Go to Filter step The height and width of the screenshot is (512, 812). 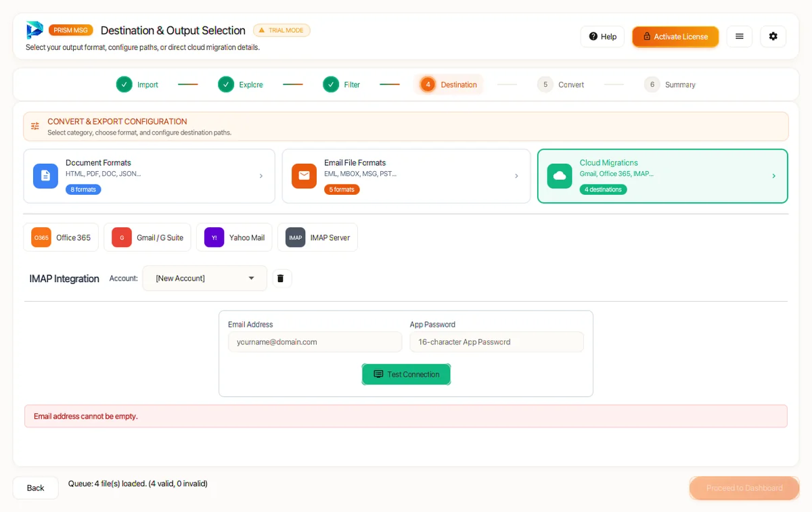(x=342, y=85)
